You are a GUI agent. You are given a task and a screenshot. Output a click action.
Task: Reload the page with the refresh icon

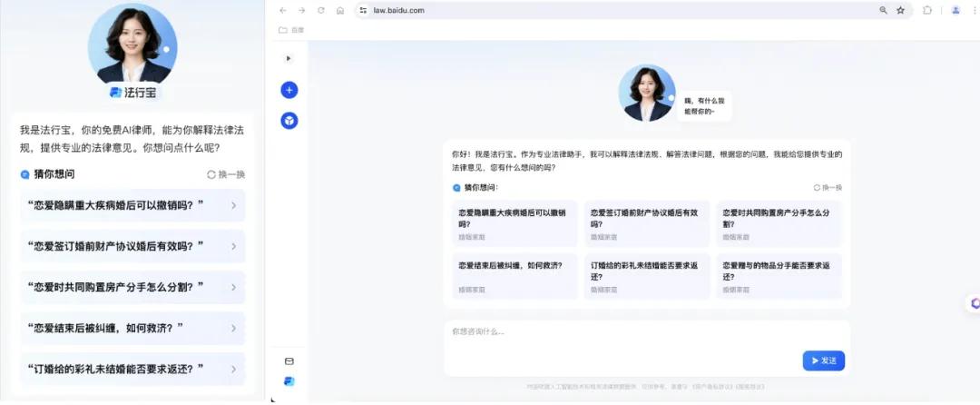pos(320,10)
